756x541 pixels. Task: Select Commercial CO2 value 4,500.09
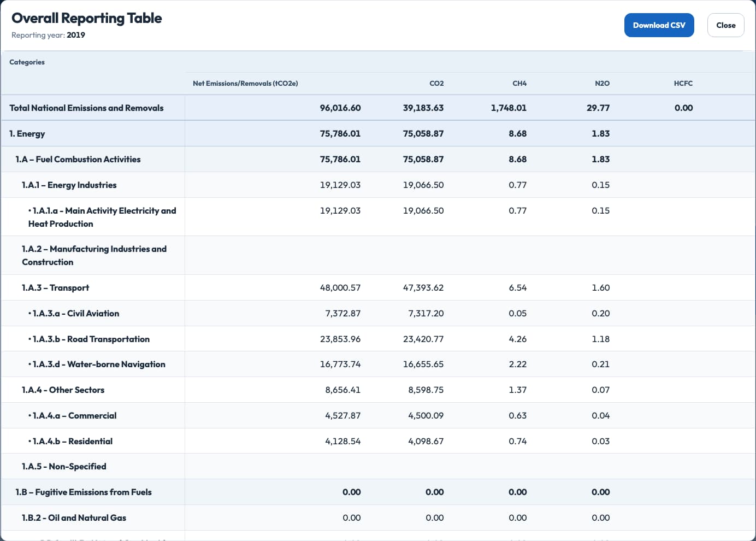point(426,415)
